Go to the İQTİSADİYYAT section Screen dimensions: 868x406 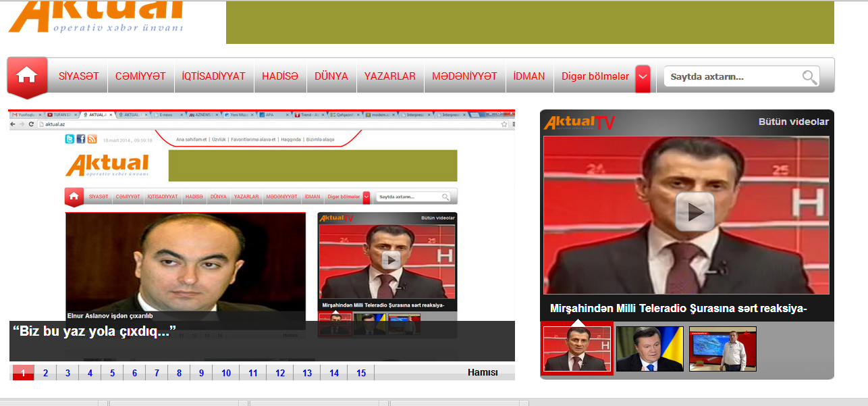coord(213,76)
